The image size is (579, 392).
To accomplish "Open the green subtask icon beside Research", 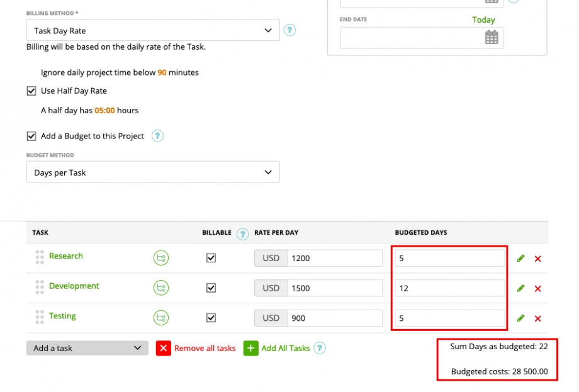I will click(160, 257).
